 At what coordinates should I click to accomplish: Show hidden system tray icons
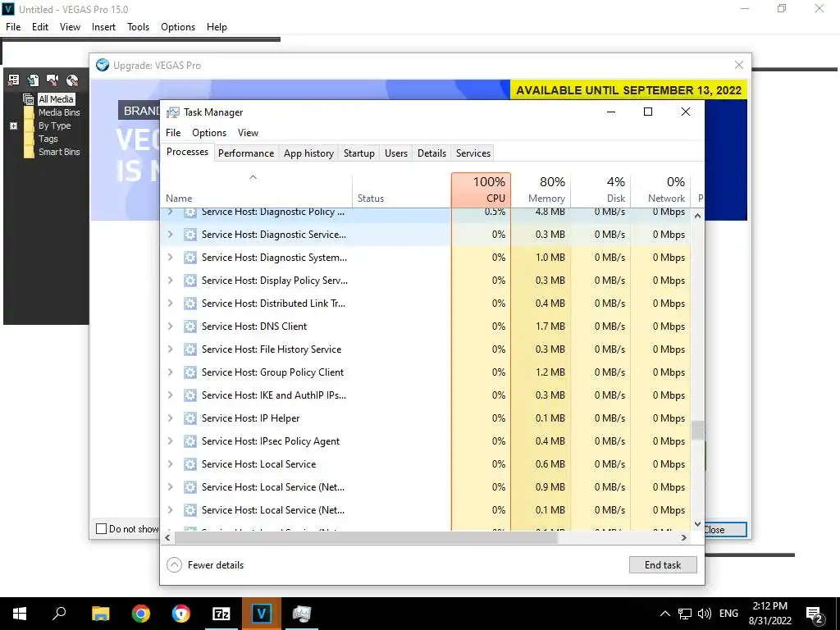(664, 614)
